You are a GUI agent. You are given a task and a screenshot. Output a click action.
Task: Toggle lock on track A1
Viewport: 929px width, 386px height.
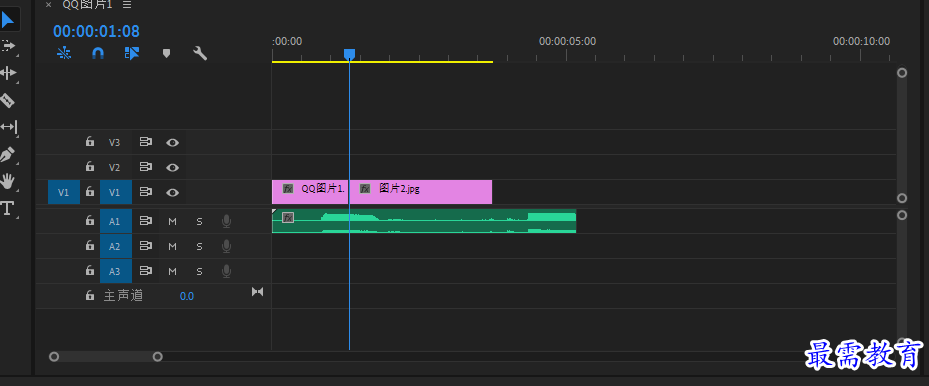(x=89, y=221)
